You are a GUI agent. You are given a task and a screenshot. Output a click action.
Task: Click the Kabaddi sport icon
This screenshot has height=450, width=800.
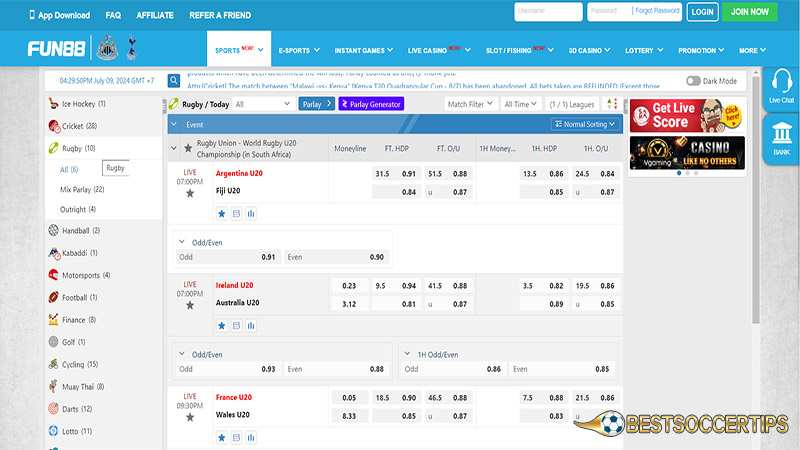tap(54, 253)
